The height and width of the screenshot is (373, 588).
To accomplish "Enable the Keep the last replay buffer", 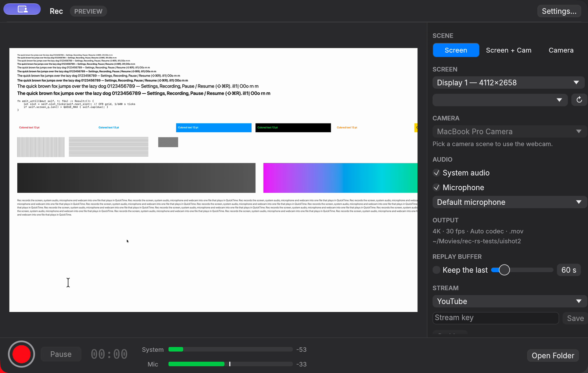I will click(436, 270).
